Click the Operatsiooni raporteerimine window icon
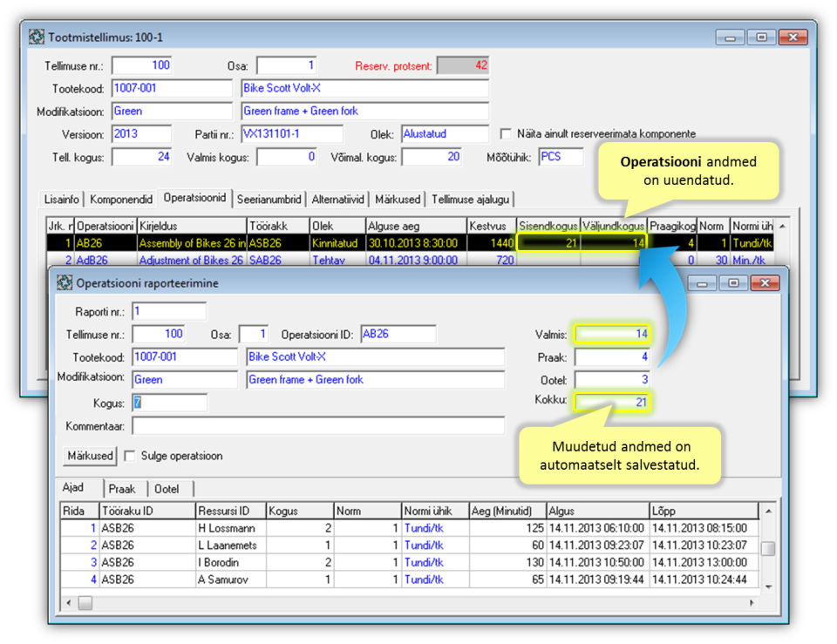This screenshot has width=837, height=644. point(64,283)
